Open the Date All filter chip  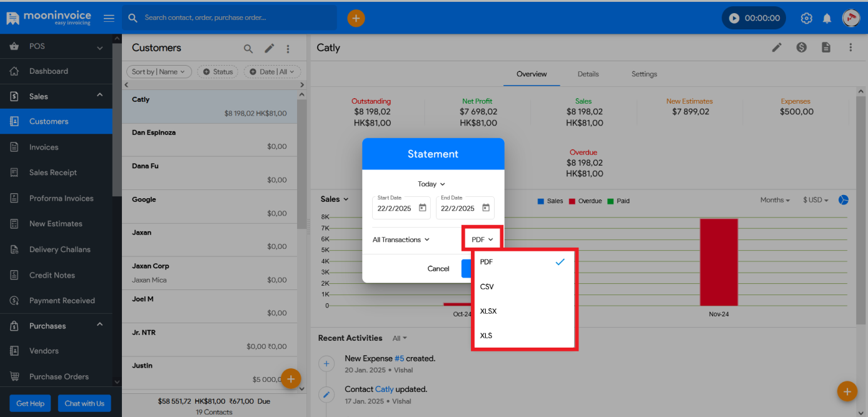(x=273, y=72)
